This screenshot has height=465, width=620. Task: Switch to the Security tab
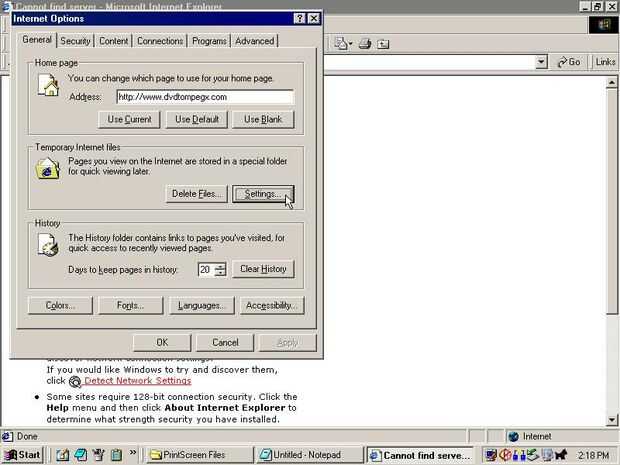pyautogui.click(x=75, y=41)
